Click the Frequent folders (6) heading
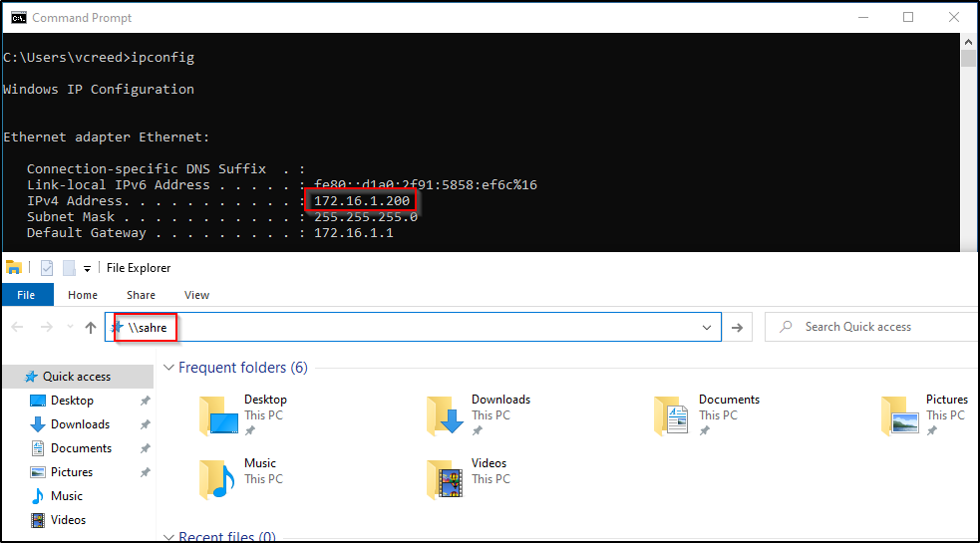Screen dimensions: 980x543 tap(243, 368)
